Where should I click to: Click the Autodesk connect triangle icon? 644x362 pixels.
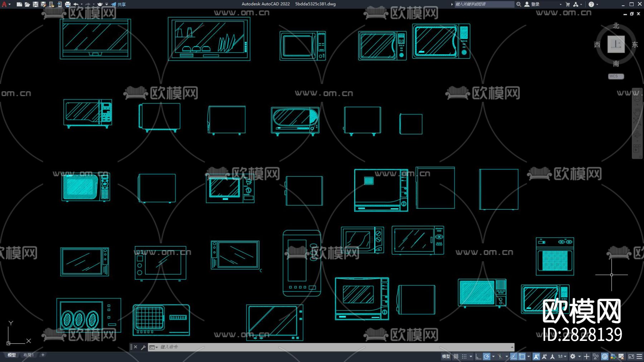click(x=576, y=4)
